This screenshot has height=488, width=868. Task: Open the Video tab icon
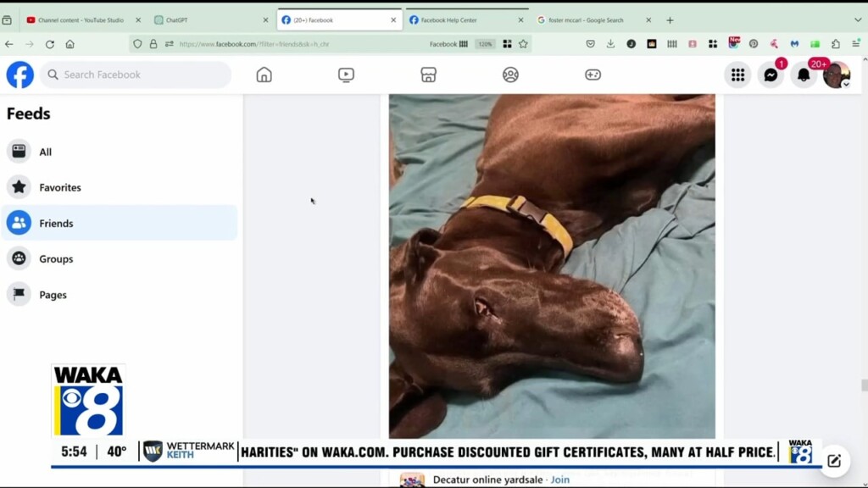[346, 75]
